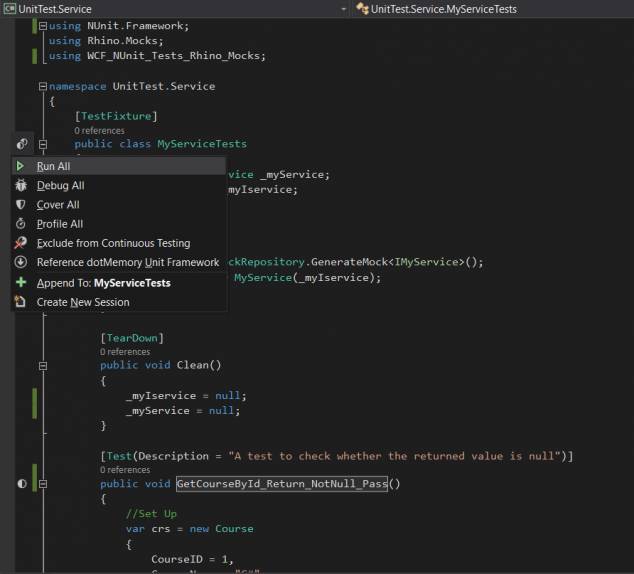Click the Profile All stopwatch icon
The height and width of the screenshot is (574, 634).
pyautogui.click(x=21, y=224)
